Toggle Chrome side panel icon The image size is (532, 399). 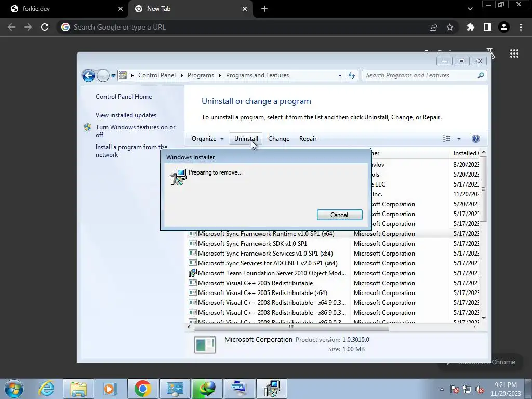[487, 27]
